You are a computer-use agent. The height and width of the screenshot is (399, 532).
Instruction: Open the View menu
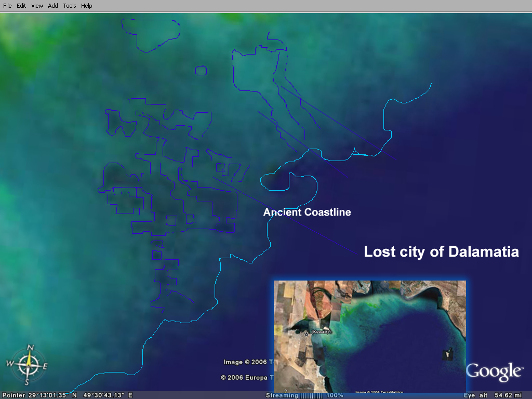37,6
